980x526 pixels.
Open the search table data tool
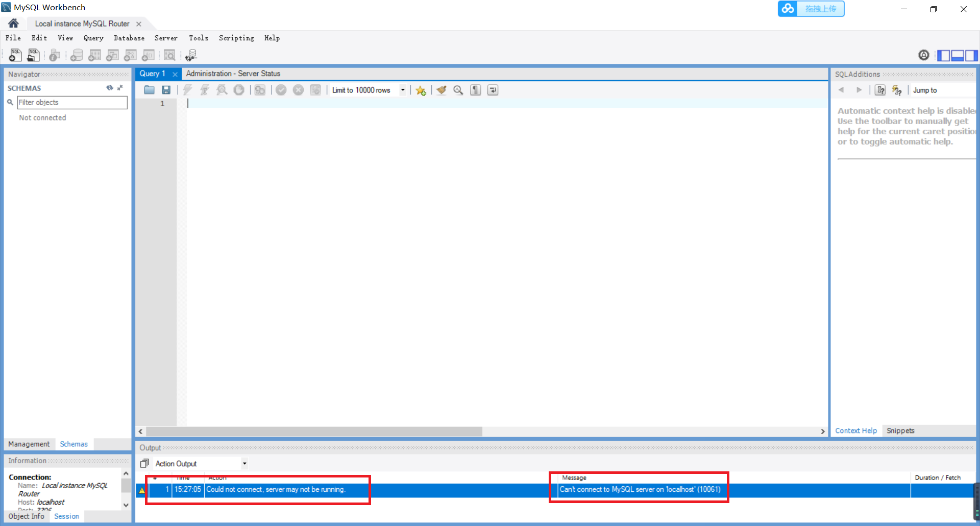[170, 55]
